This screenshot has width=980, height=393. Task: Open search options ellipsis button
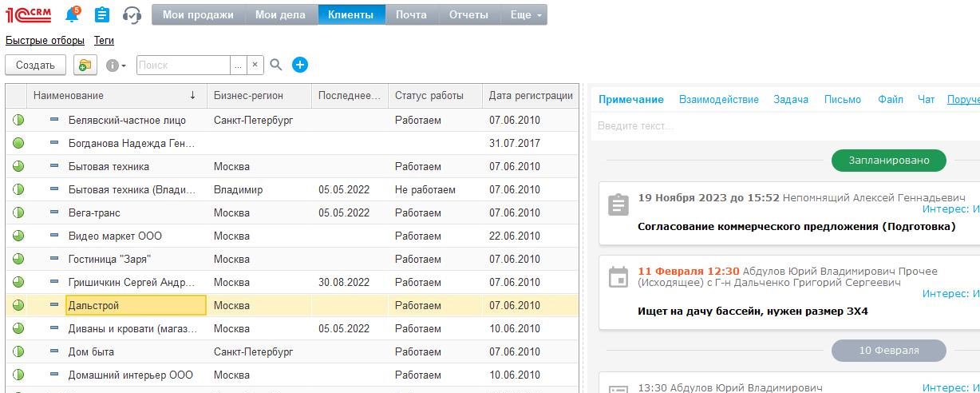point(238,65)
